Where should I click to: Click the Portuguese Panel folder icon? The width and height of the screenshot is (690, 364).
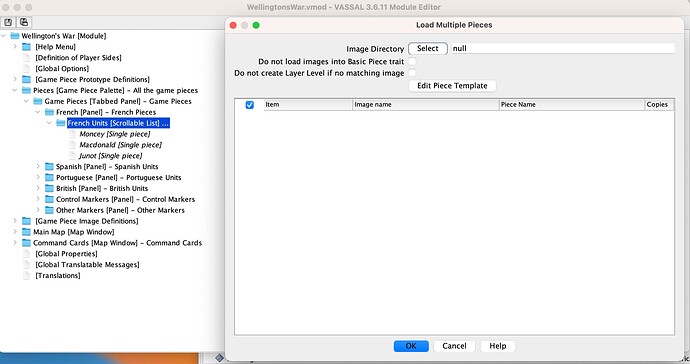point(49,177)
